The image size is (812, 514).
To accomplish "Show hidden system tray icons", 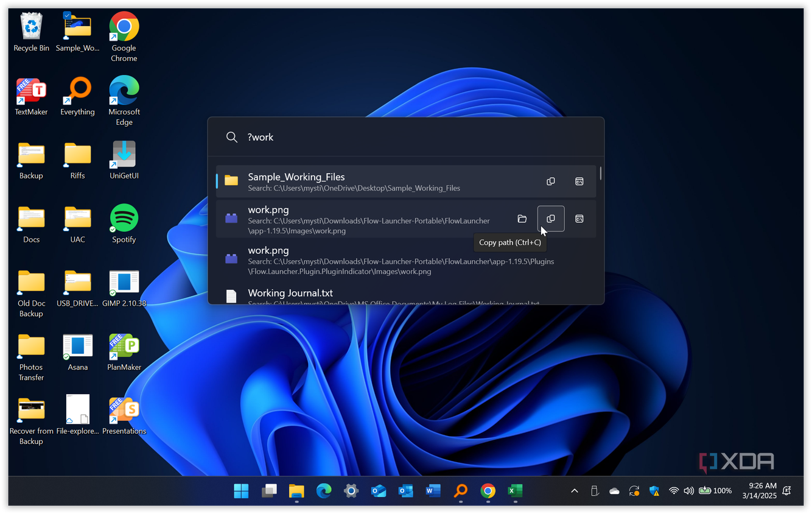I will pyautogui.click(x=574, y=491).
